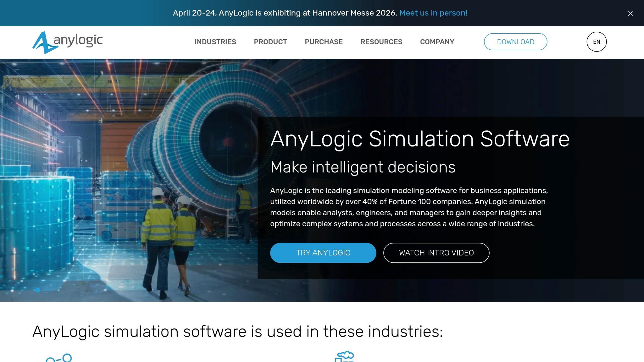This screenshot has height=362, width=644.
Task: Expand the PRODUCT navigation menu
Action: point(270,41)
